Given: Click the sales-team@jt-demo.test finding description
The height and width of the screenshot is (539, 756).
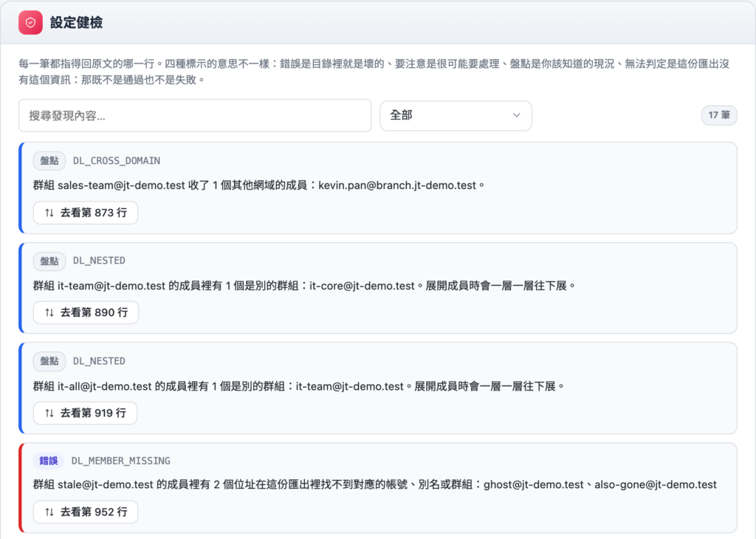Looking at the screenshot, I should [x=259, y=185].
